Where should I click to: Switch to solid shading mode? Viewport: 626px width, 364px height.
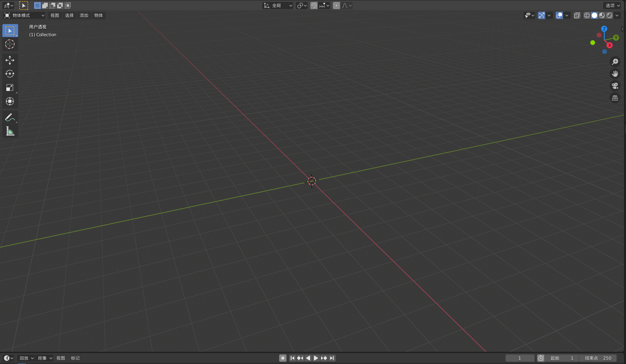pyautogui.click(x=594, y=15)
